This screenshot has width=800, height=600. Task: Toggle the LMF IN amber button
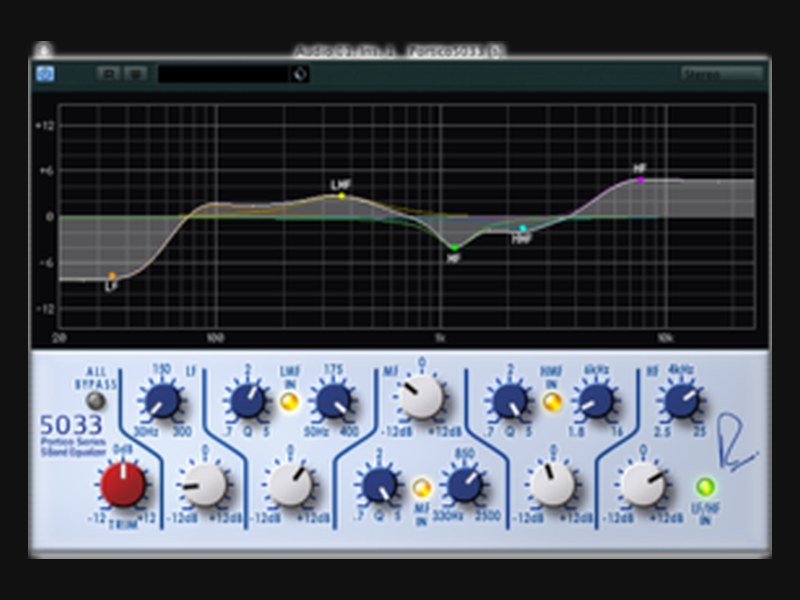[289, 402]
